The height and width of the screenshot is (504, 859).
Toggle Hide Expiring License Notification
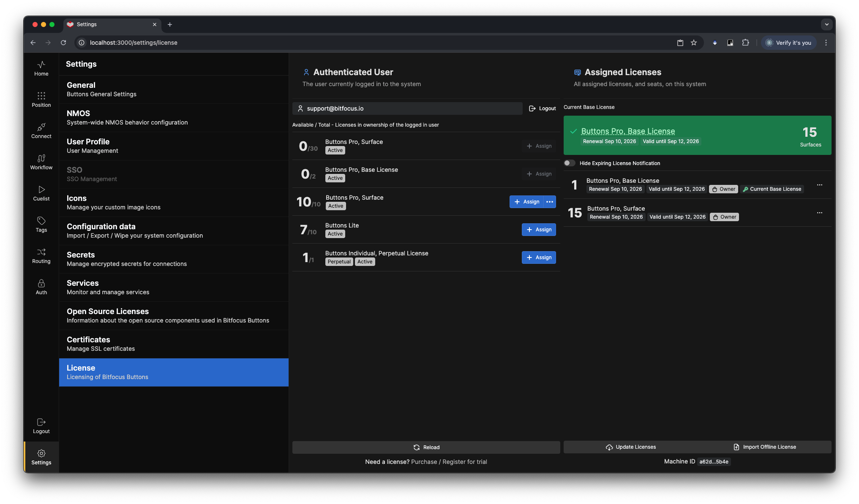coord(570,163)
